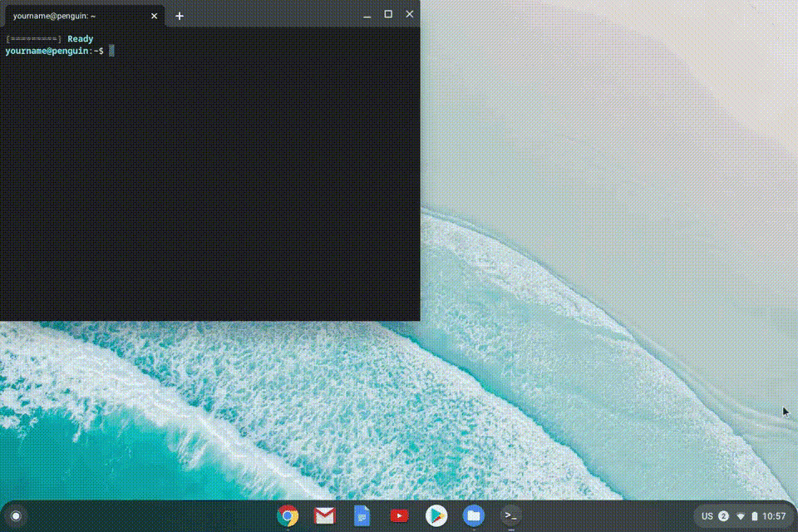View notifications via the 2 badge

click(723, 515)
